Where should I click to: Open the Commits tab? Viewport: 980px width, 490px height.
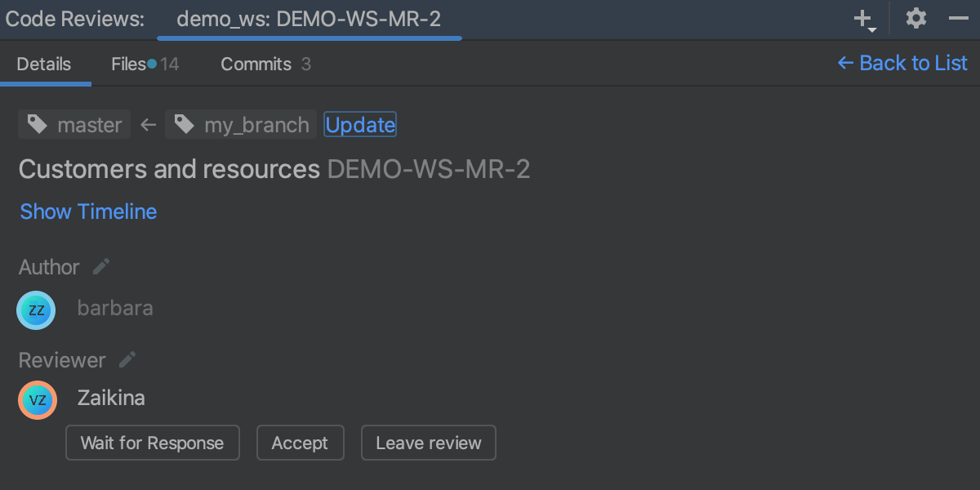[x=256, y=64]
